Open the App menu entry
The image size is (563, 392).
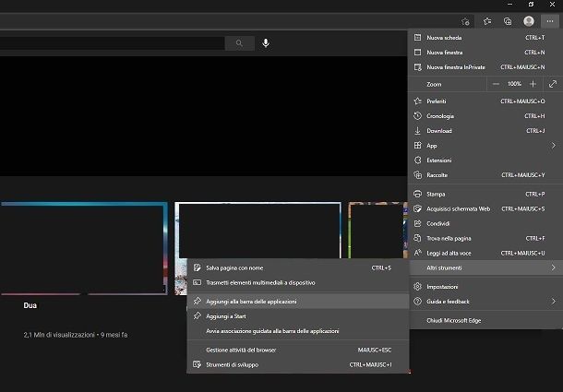click(485, 146)
